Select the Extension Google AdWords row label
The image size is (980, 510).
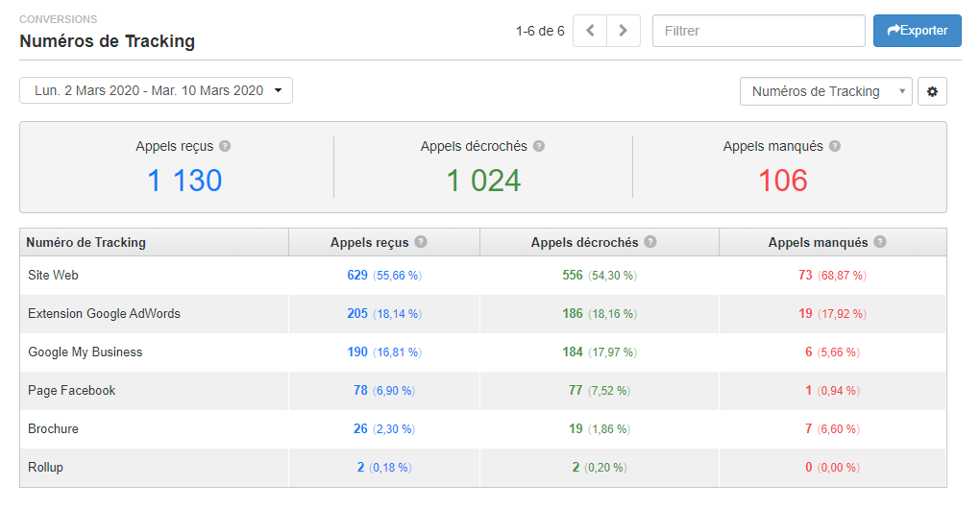(x=104, y=314)
